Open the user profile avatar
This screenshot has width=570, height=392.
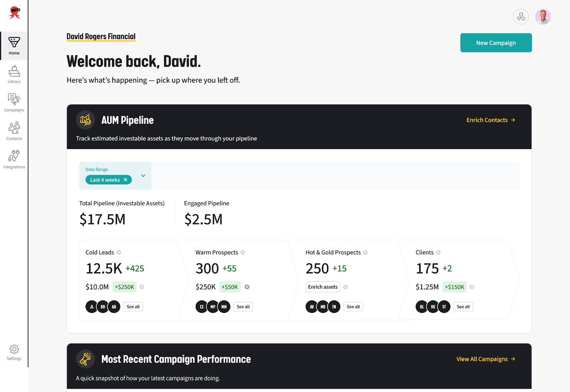tap(543, 17)
